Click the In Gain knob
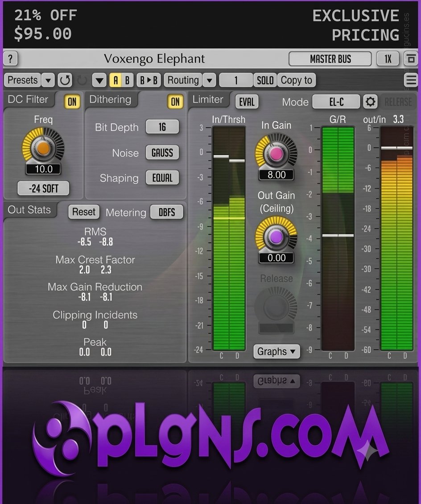The image size is (421, 504). [276, 154]
